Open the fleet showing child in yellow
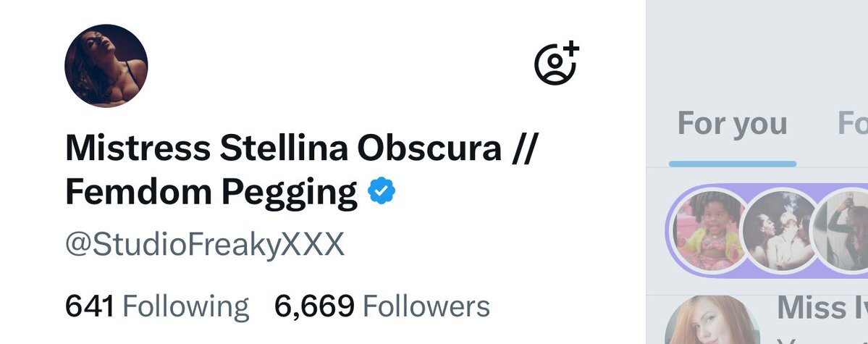This screenshot has height=344, width=868. (x=707, y=230)
